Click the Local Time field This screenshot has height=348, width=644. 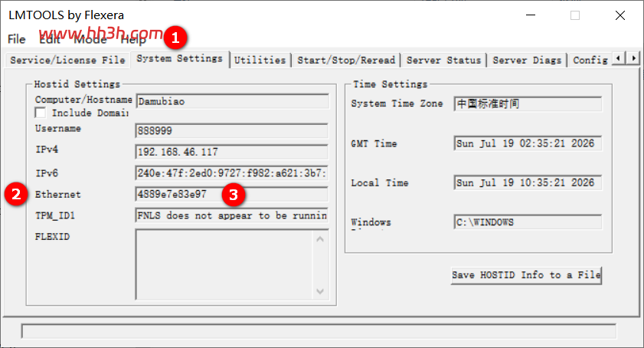[528, 182]
